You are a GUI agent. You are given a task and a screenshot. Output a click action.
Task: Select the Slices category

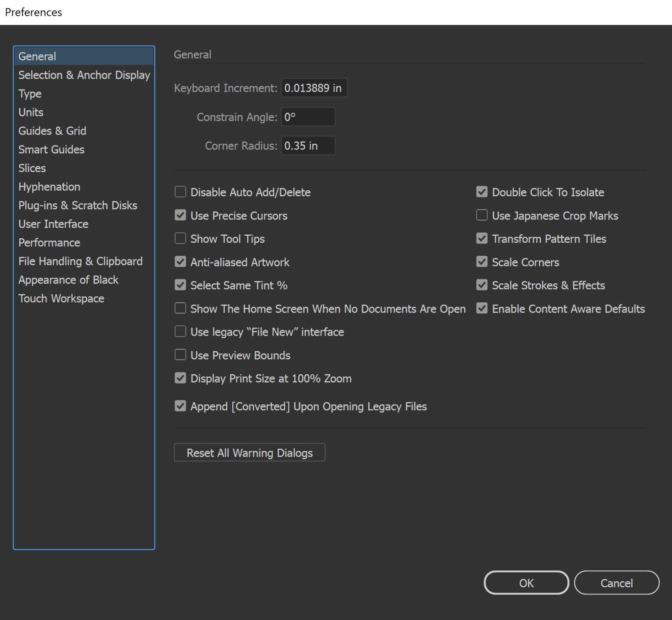tap(84, 168)
